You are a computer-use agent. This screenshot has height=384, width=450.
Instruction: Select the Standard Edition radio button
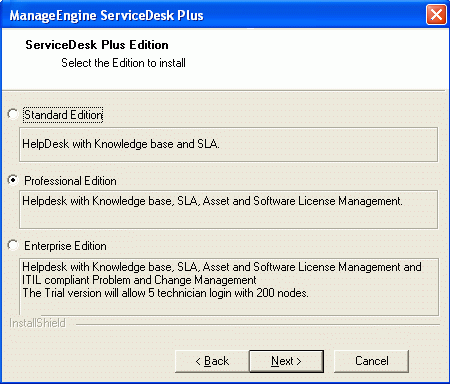13,114
